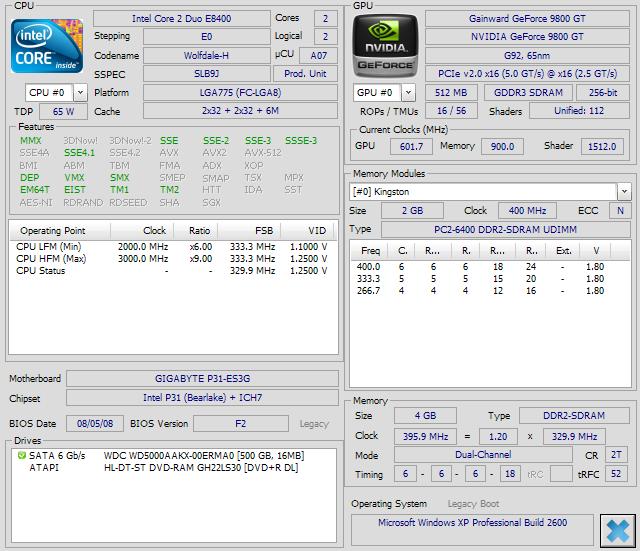The width and height of the screenshot is (640, 551).
Task: Click the ROPs / TMUs 16 / 56 field
Action: [x=451, y=111]
